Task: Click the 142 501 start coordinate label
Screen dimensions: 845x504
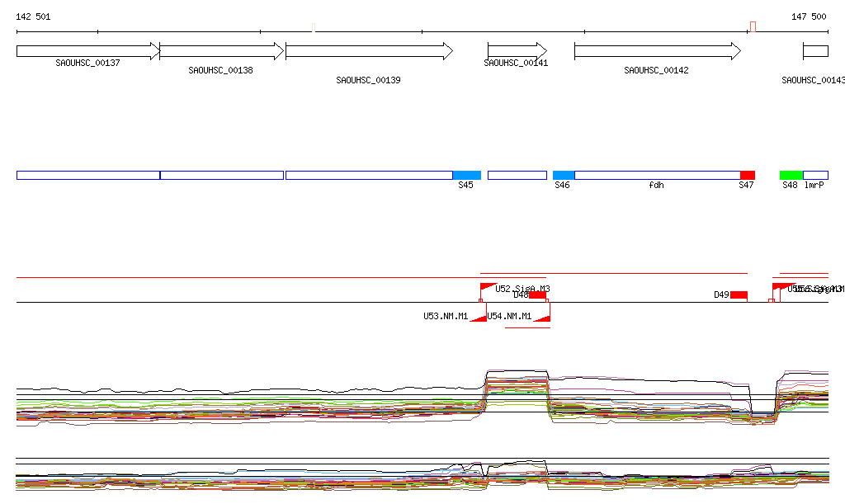Action: click(x=33, y=16)
